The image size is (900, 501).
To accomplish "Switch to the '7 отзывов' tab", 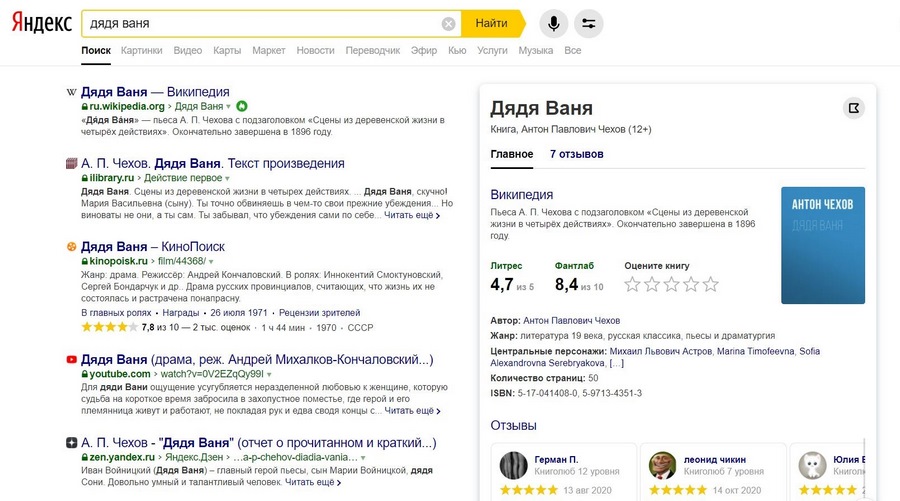I will [x=576, y=154].
